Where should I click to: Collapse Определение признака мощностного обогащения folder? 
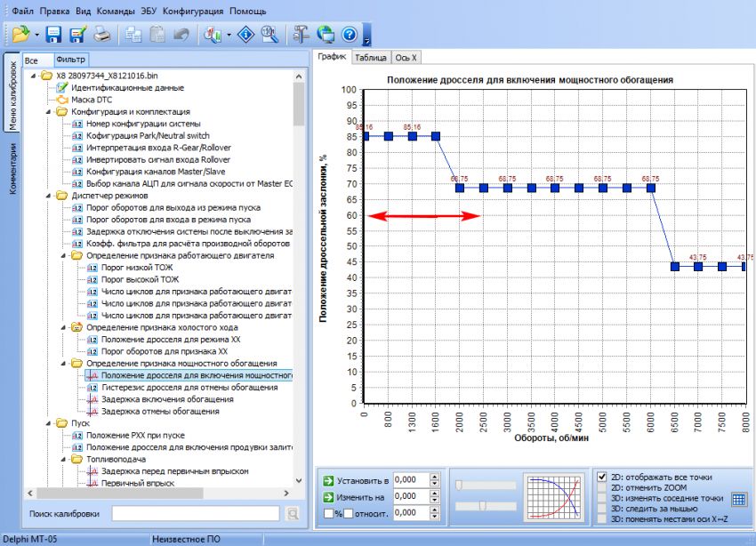(63, 364)
